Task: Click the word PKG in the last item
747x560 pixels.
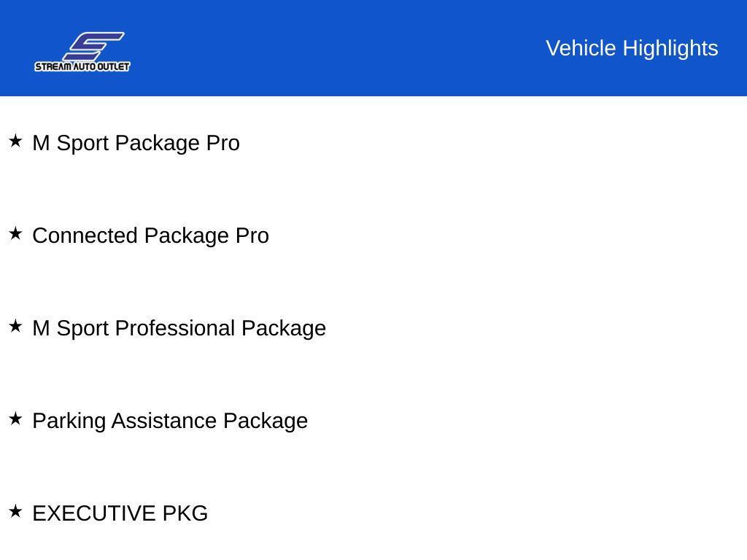Action: [x=185, y=513]
